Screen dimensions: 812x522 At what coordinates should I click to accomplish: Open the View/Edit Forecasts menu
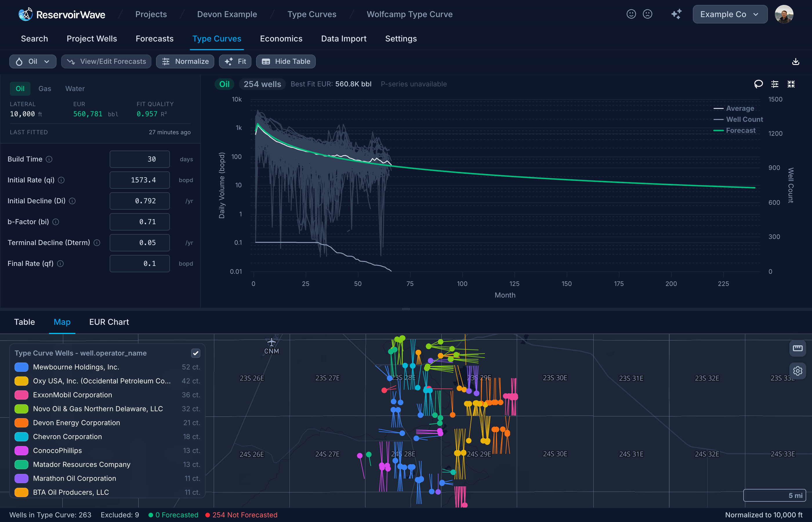(106, 61)
